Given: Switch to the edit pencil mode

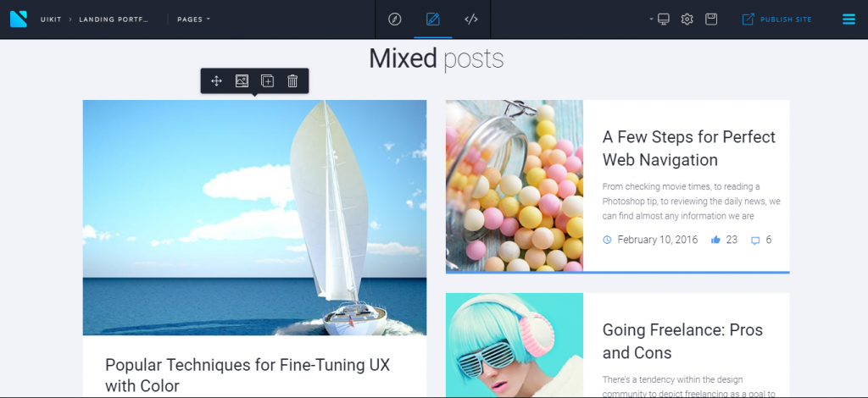Looking at the screenshot, I should (x=433, y=19).
